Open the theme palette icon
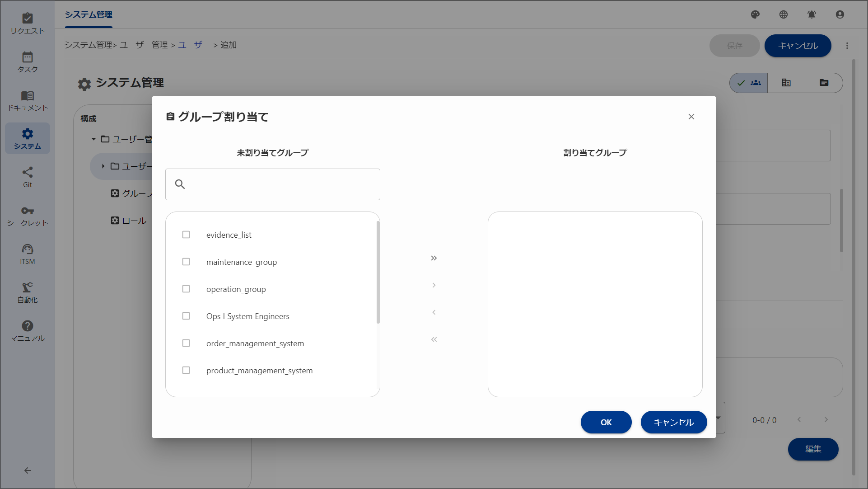This screenshot has width=868, height=489. tap(755, 14)
